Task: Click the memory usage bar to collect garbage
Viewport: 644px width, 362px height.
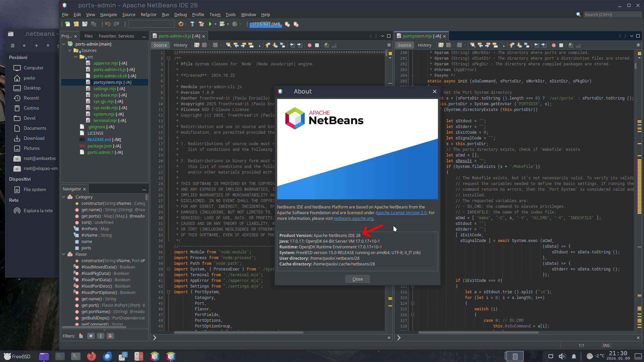Action: (x=266, y=24)
